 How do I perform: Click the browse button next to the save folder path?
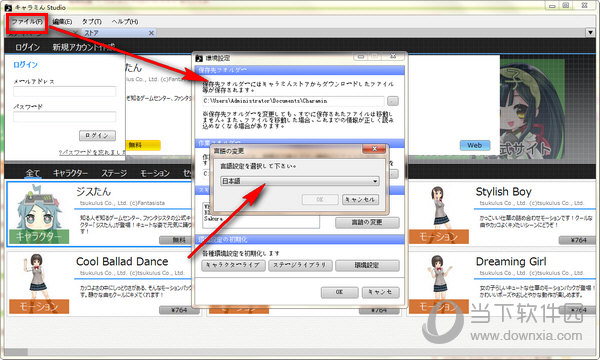[x=393, y=101]
